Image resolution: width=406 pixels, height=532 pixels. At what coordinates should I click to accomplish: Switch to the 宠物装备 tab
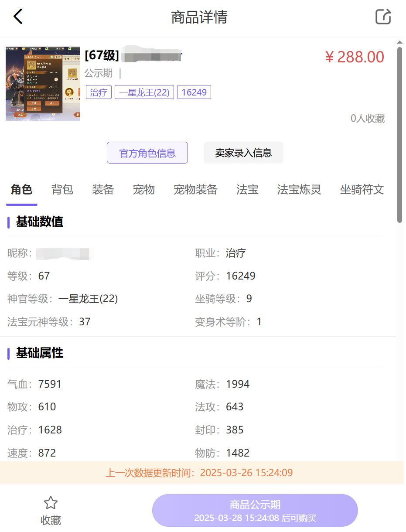pos(195,189)
